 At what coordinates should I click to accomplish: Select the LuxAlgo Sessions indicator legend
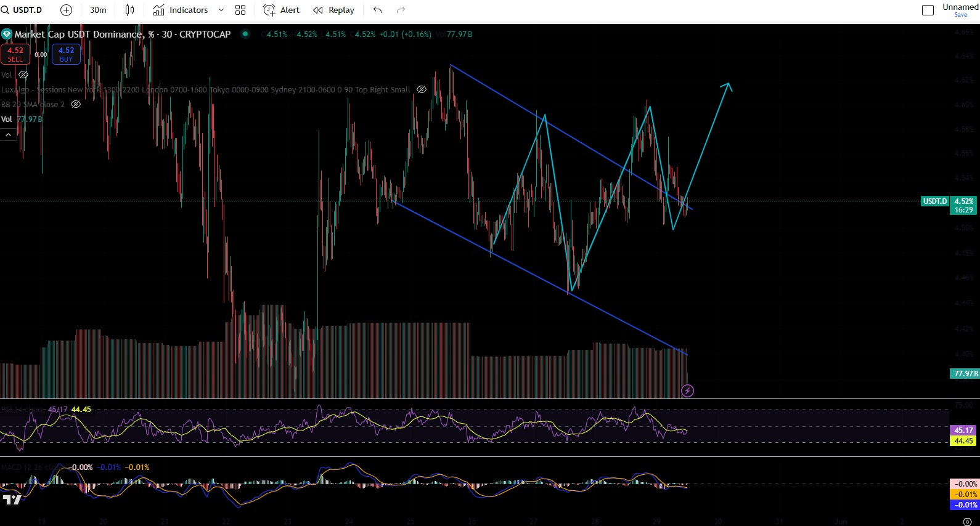205,89
